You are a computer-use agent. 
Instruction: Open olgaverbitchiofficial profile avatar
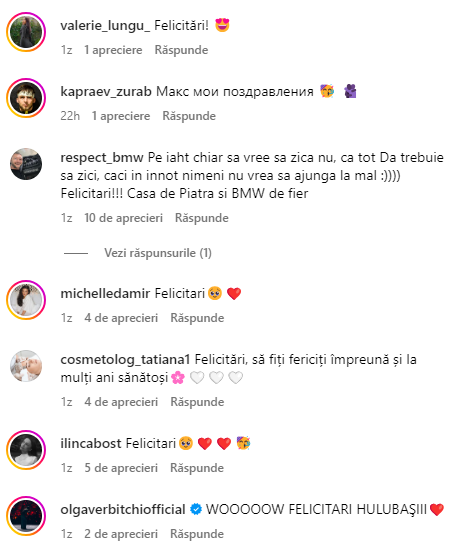point(26,516)
